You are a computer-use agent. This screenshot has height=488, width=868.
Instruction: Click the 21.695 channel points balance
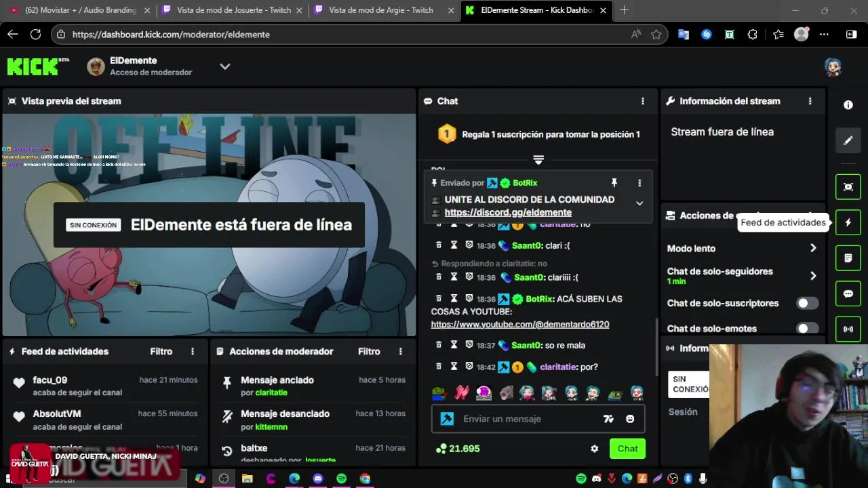458,449
